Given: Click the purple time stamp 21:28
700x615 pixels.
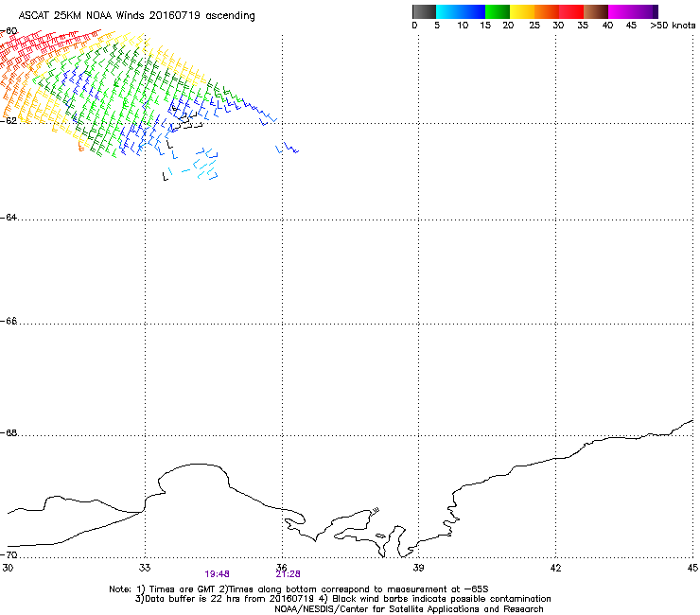Looking at the screenshot, I should (x=288, y=574).
